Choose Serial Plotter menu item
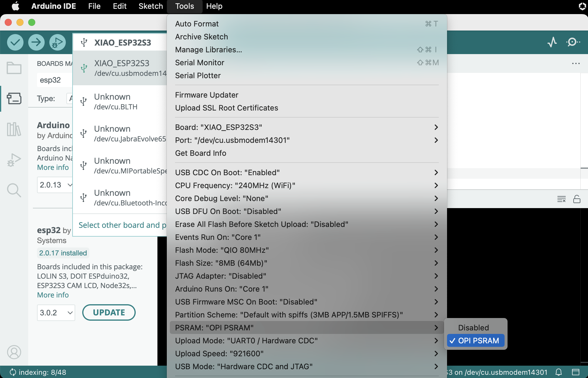 [x=307, y=76]
